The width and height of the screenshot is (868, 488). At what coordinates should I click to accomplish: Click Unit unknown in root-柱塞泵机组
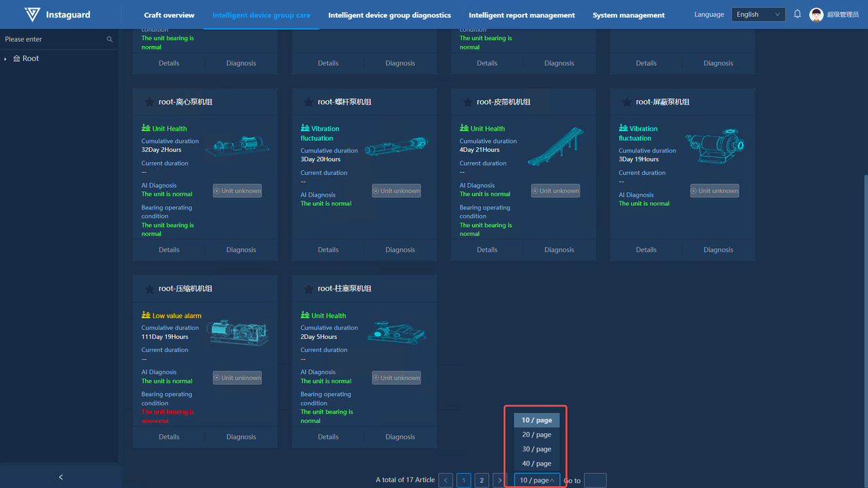396,378
